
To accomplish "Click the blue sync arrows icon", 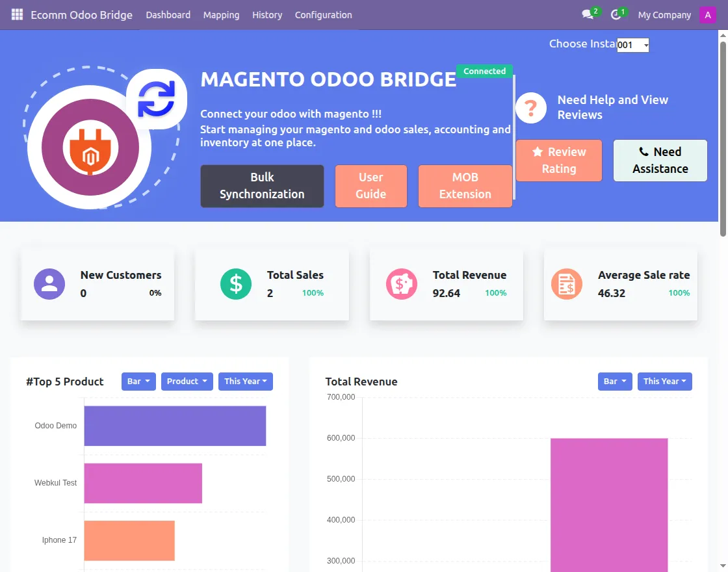I will 157,99.
